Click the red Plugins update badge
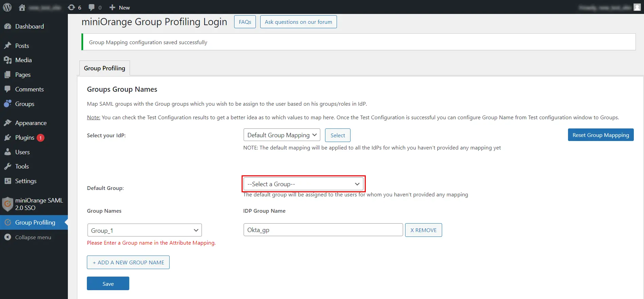The width and height of the screenshot is (644, 299). [40, 138]
